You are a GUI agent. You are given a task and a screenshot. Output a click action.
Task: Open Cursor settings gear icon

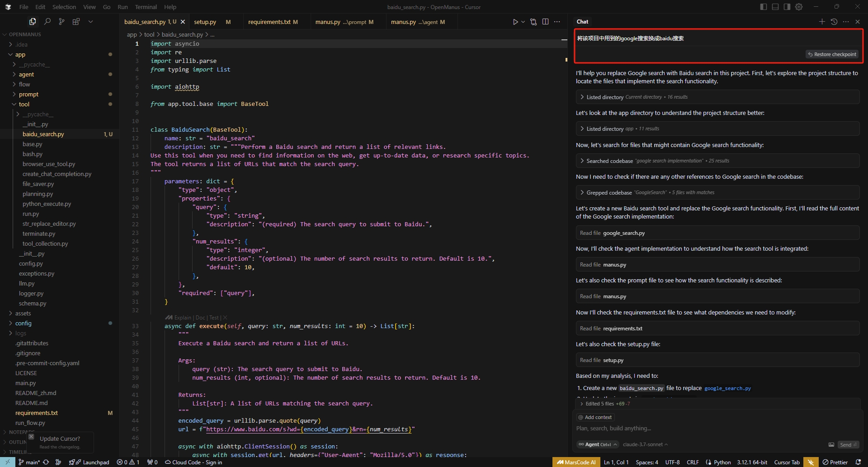799,7
